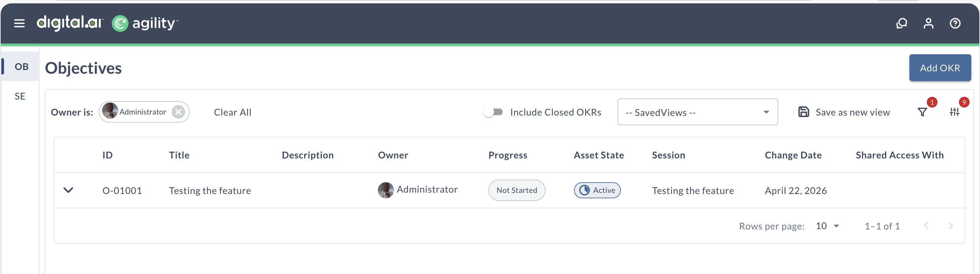Remove the Administrator owner filter chip
The height and width of the screenshot is (274, 980).
click(x=178, y=112)
